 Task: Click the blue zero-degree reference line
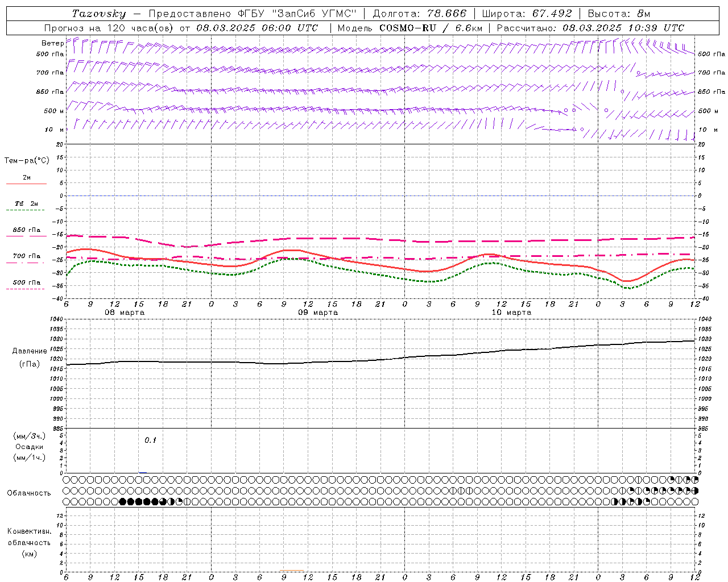click(x=380, y=196)
